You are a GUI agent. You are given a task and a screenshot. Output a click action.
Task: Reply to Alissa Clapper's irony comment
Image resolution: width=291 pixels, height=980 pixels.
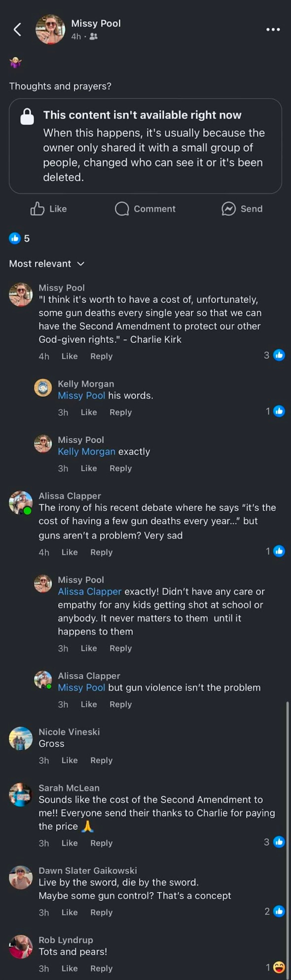(101, 552)
